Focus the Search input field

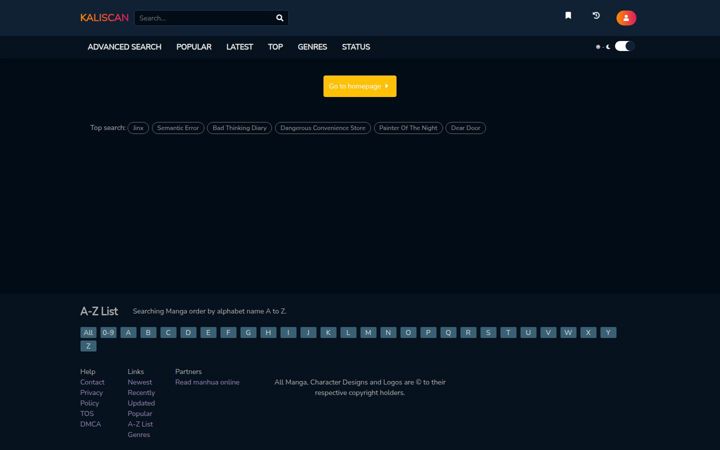click(x=204, y=18)
